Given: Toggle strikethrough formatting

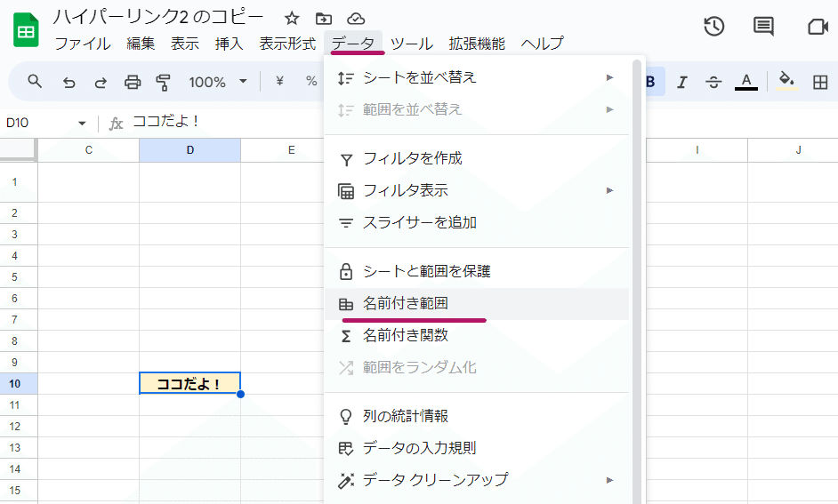Looking at the screenshot, I should pos(713,82).
